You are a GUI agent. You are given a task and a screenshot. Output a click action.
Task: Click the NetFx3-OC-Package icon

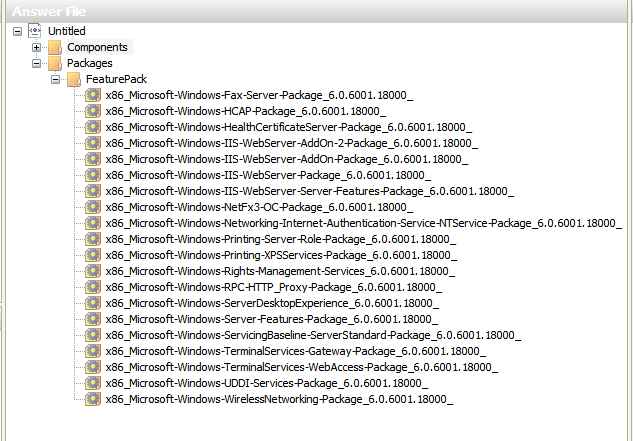click(x=93, y=207)
